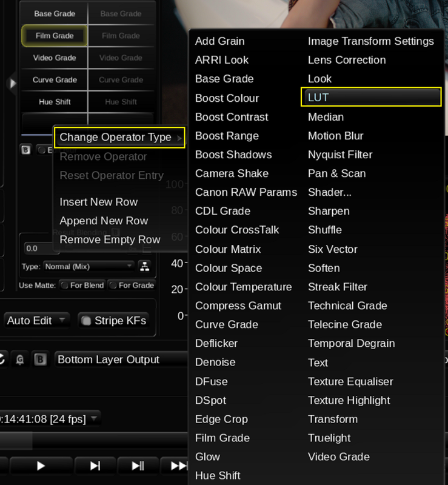Expand the panel with left-side arrow

pos(12,83)
